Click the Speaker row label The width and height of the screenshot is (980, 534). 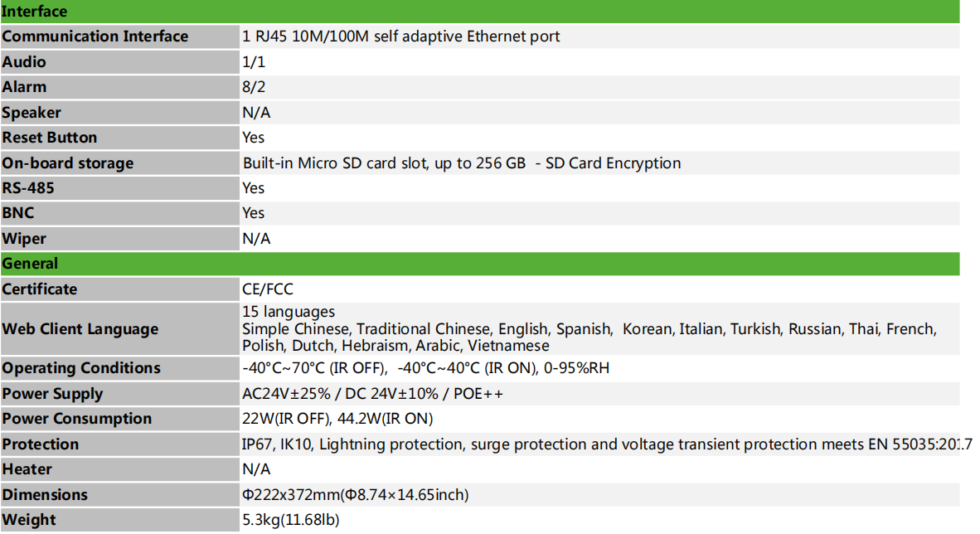(x=32, y=113)
